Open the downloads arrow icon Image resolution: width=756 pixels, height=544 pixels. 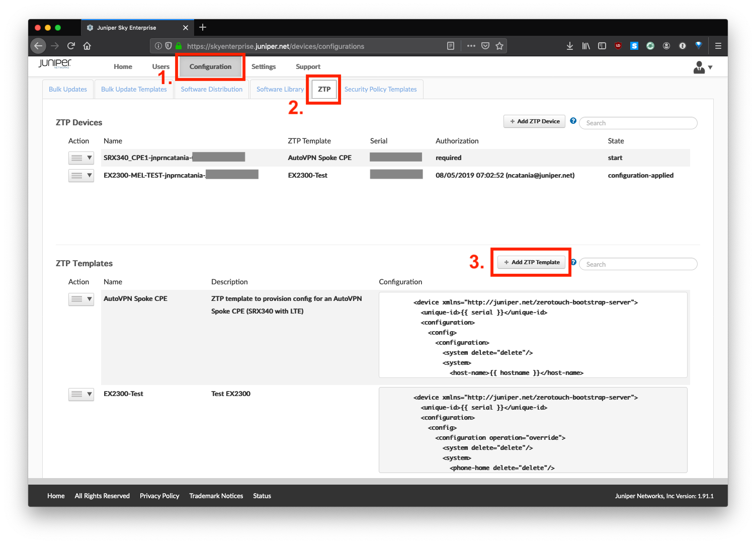(569, 46)
